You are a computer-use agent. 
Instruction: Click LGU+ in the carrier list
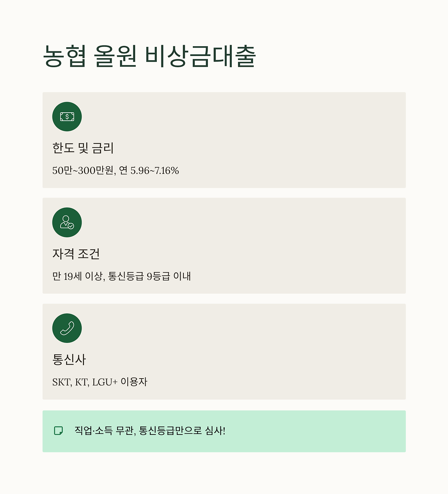(105, 382)
